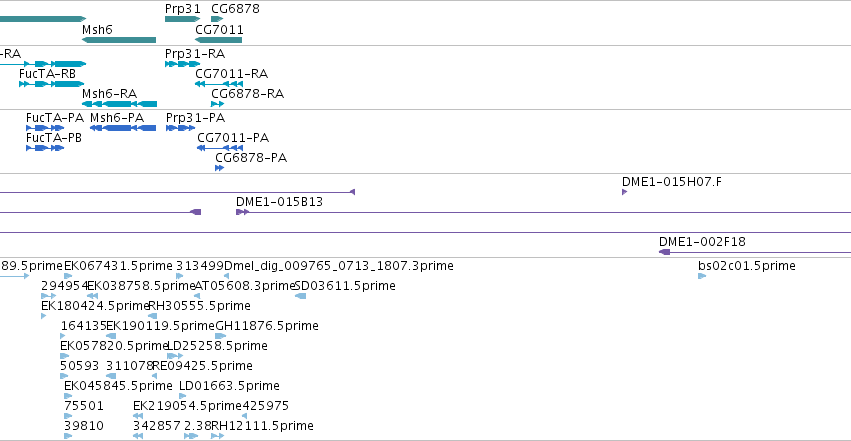Select the Msh6-RA transcript glyph

pos(119,104)
